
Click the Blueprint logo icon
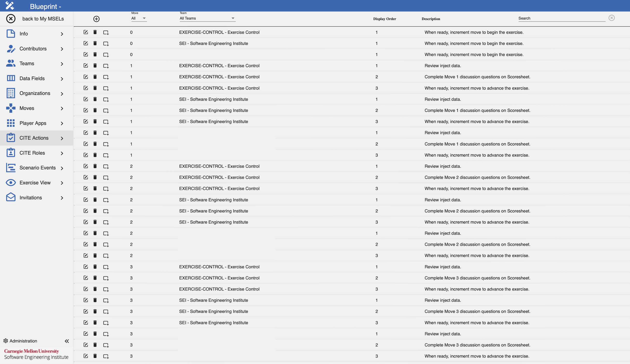click(x=9, y=6)
